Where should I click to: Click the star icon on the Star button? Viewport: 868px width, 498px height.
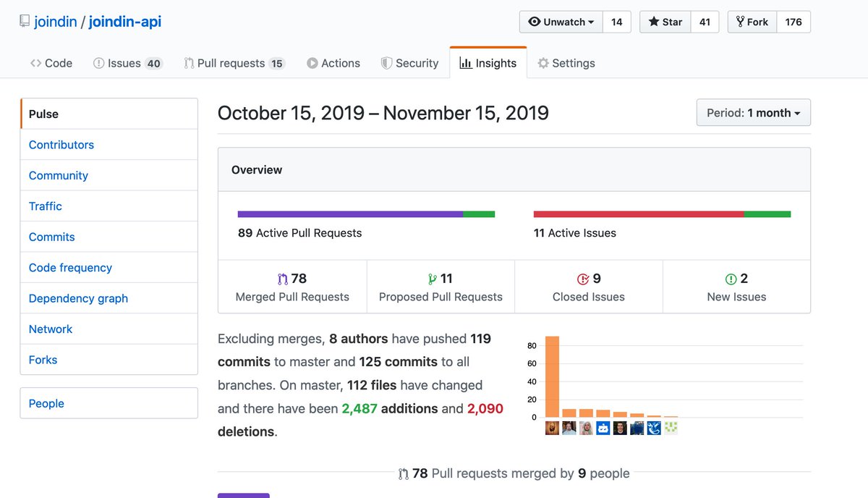[654, 22]
